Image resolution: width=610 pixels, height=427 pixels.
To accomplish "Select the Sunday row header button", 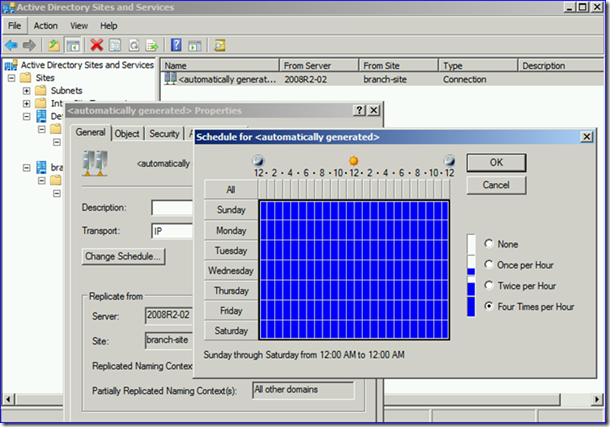I will [231, 210].
